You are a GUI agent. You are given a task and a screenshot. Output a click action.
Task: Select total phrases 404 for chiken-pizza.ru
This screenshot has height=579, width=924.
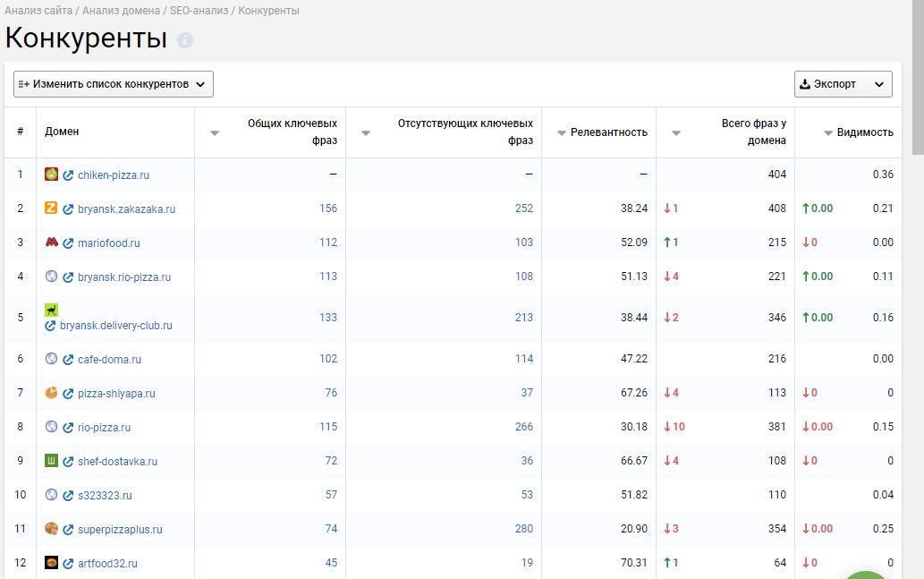click(x=776, y=175)
